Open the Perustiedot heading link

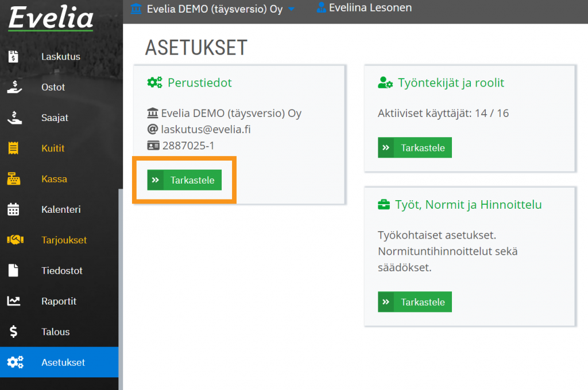(199, 83)
